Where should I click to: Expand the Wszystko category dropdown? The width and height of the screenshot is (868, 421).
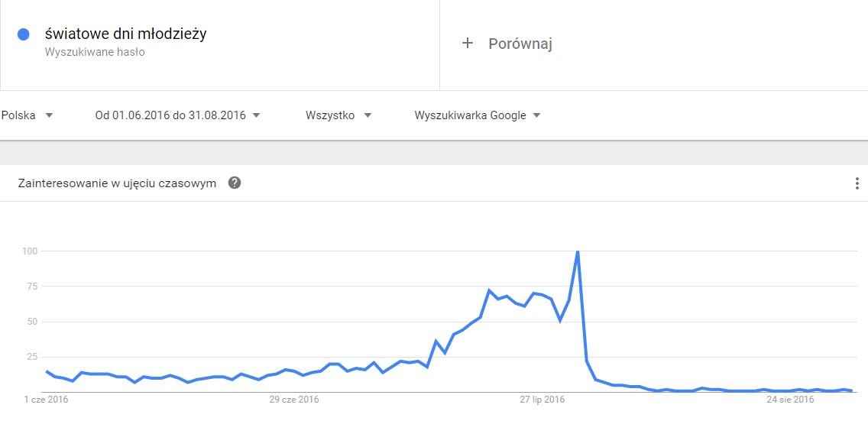click(338, 115)
